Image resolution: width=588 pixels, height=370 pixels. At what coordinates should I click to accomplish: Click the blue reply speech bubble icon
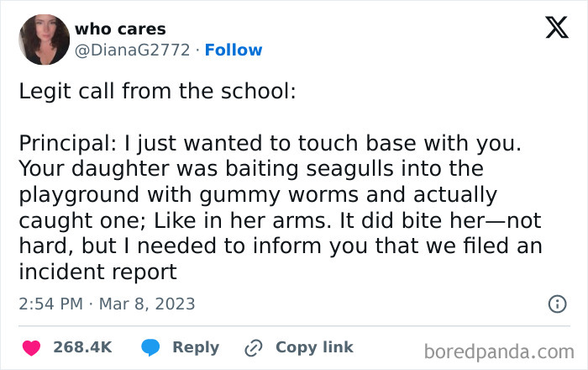coord(150,347)
